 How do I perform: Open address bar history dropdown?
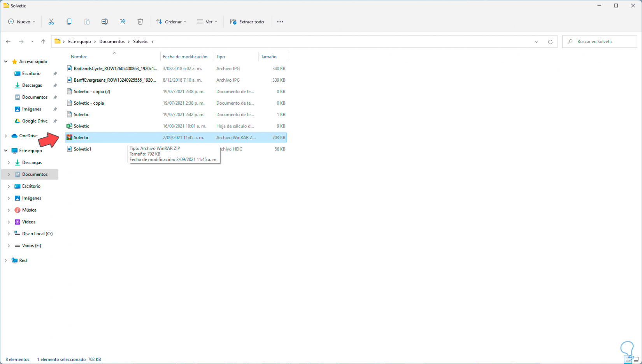537,42
